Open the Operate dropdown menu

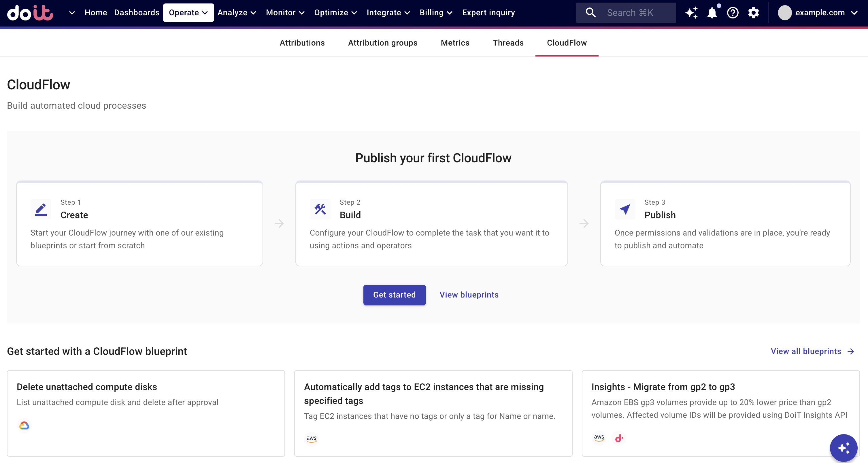(188, 13)
